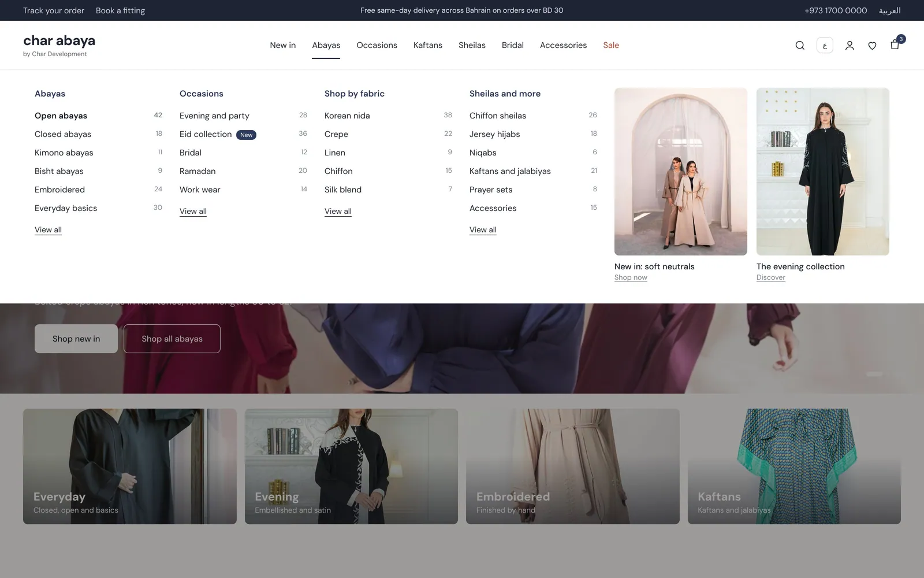Viewport: 924px width, 578px height.
Task: Open the wishlist heart icon
Action: coord(872,45)
